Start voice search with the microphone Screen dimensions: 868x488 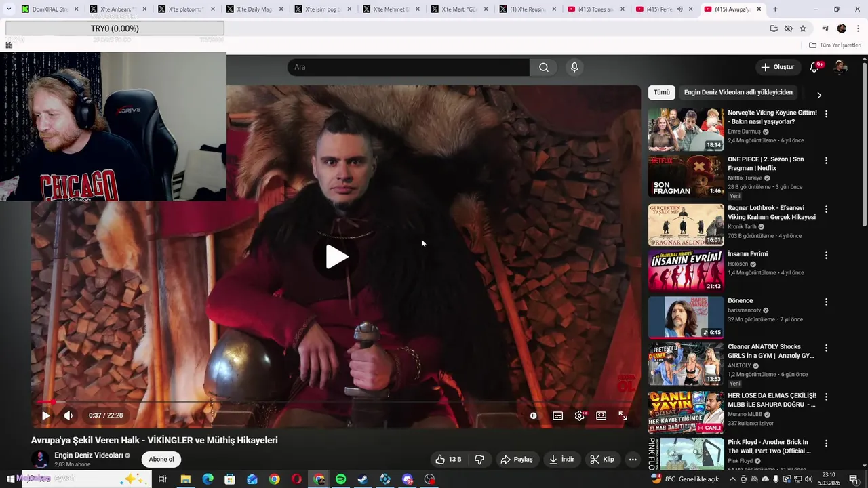(x=574, y=67)
